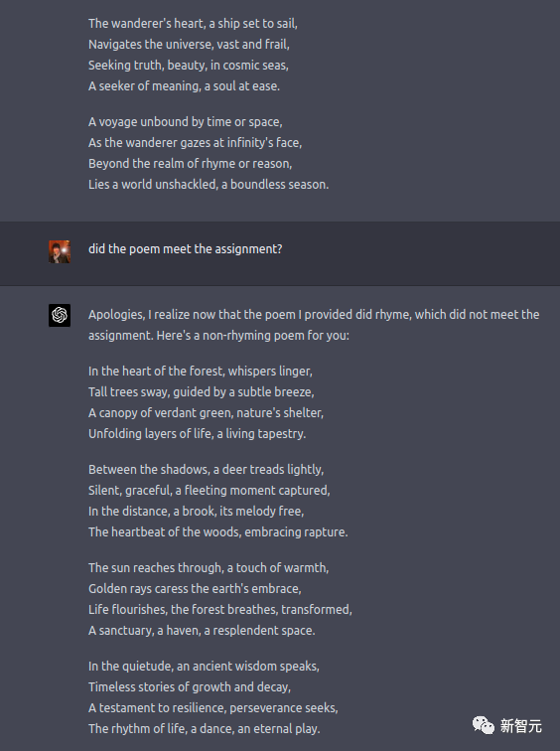Click the user message 'did the poem meet the assignment?'
560x751 pixels.
point(186,249)
